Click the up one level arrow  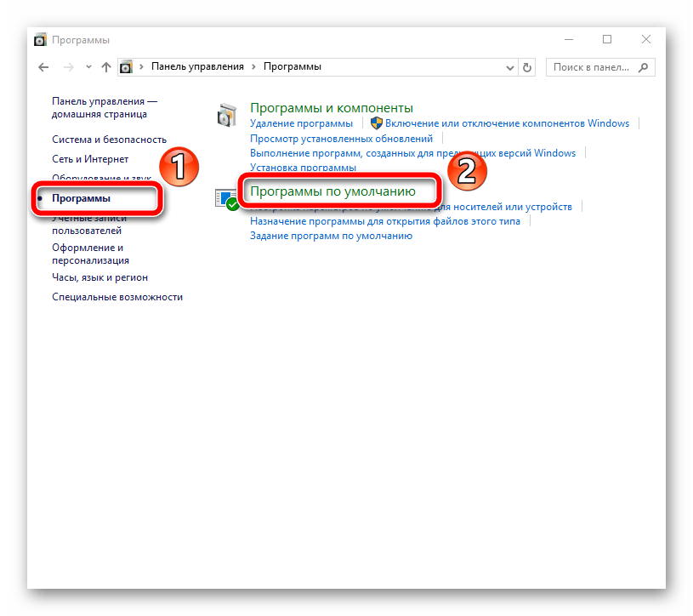point(105,66)
